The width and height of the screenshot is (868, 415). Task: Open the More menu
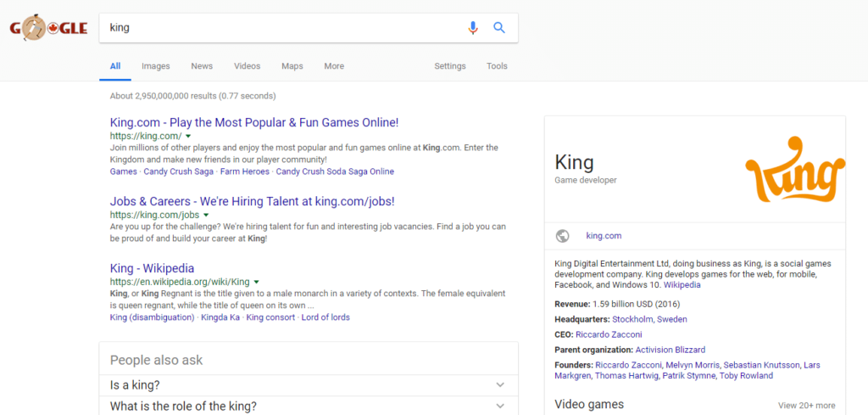pyautogui.click(x=334, y=66)
